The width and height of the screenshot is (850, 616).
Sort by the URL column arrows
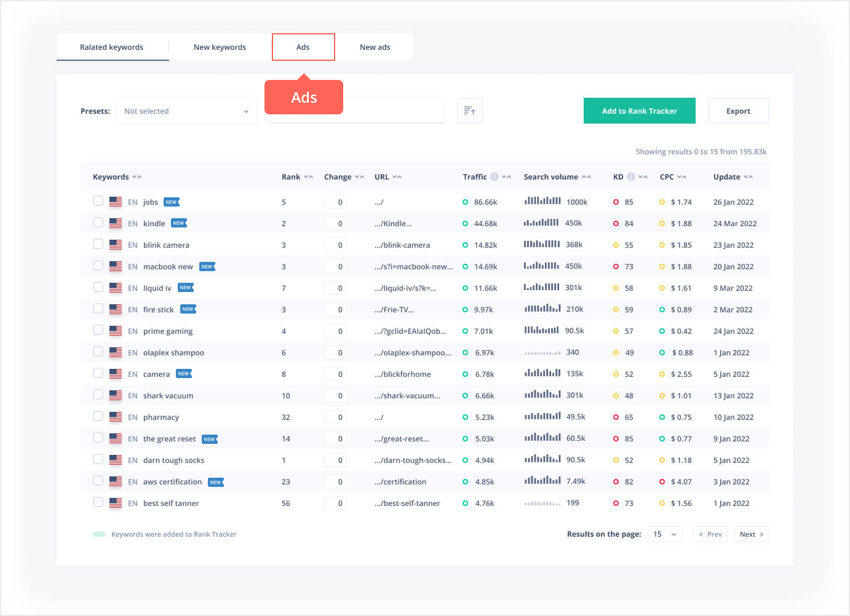point(397,177)
